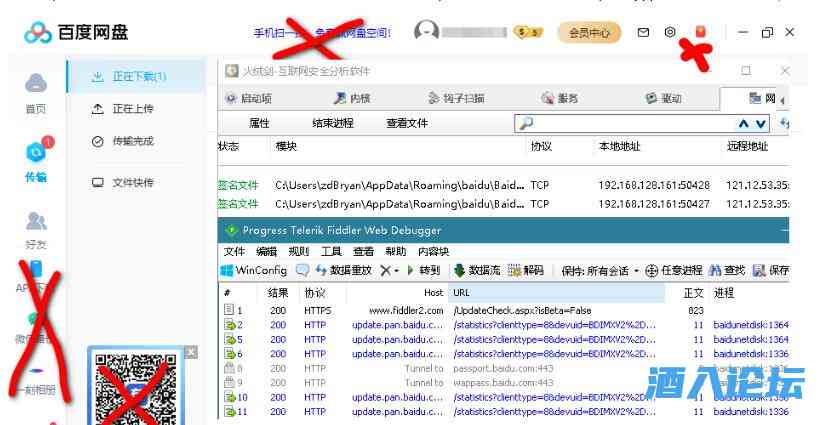Select Fiddler session 10
This screenshot has width=819, height=425.
click(506, 397)
